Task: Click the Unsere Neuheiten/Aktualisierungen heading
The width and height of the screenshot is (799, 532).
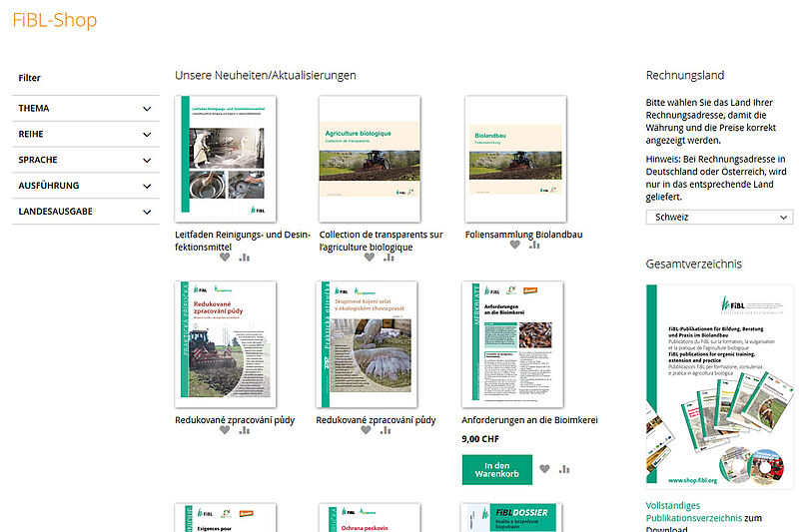Action: (266, 75)
